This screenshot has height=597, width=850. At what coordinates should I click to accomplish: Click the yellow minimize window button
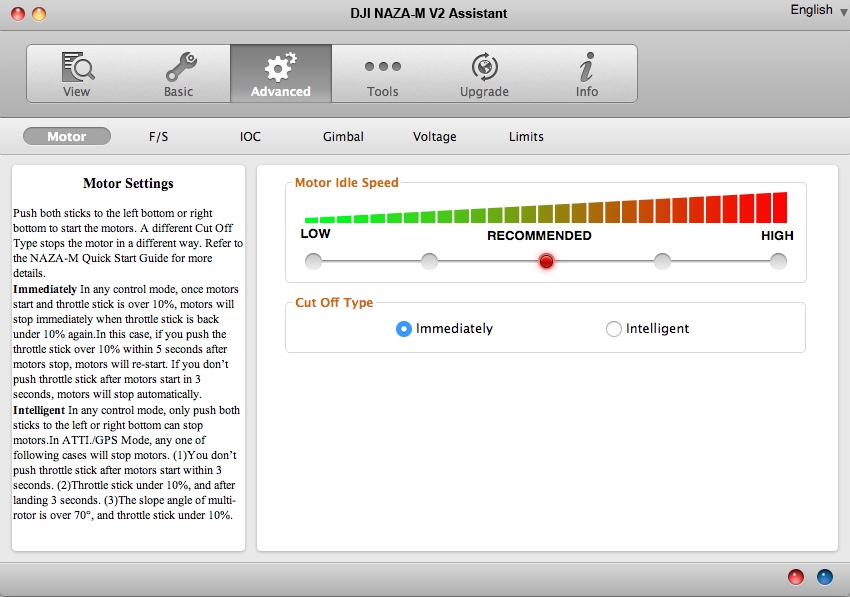pyautogui.click(x=39, y=14)
